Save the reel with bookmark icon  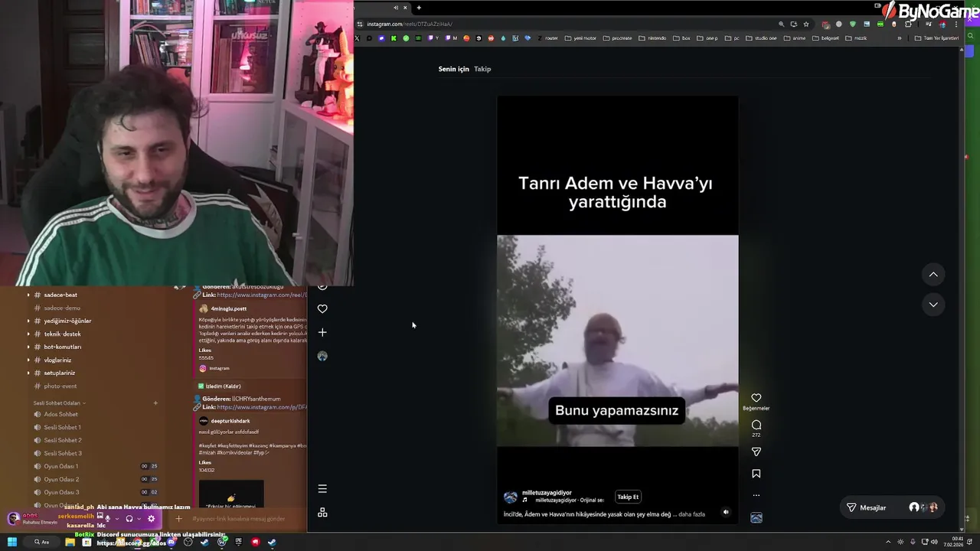[756, 474]
